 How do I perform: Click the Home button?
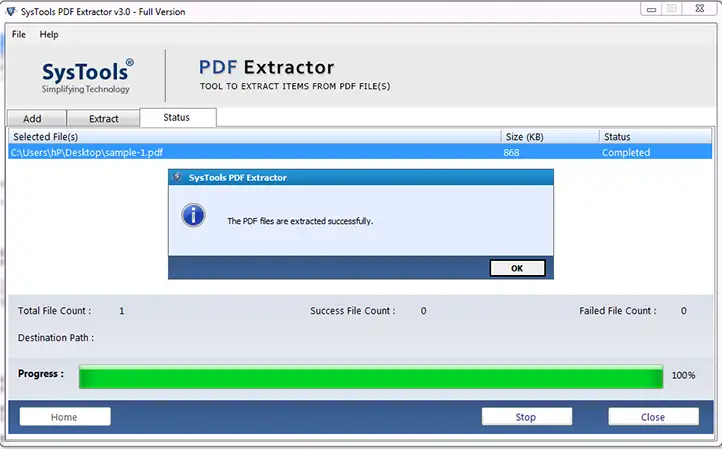click(65, 417)
